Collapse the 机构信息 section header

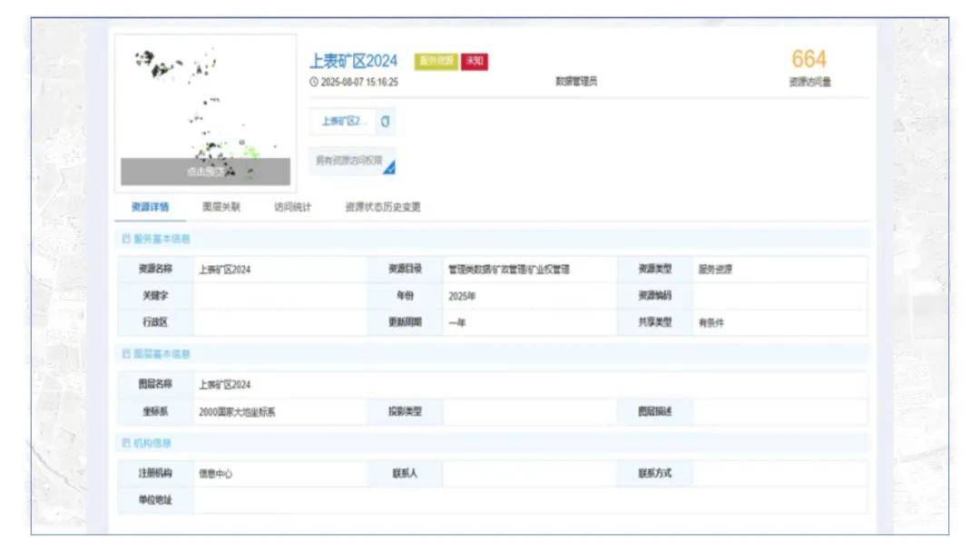click(x=150, y=445)
